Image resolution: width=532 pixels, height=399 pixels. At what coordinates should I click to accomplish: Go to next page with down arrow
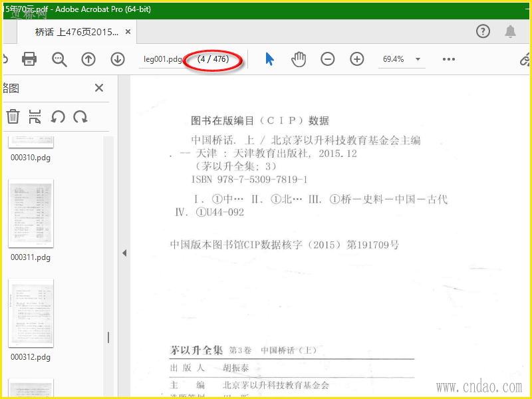(118, 59)
